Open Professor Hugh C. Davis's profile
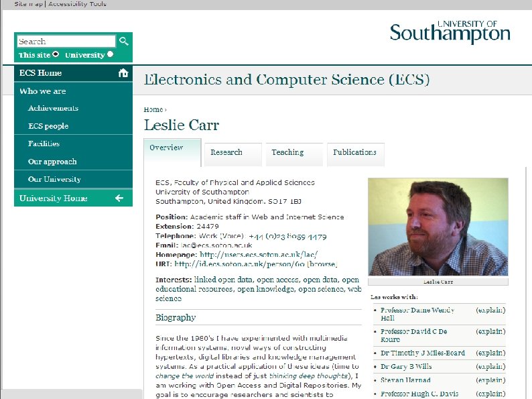The width and height of the screenshot is (532, 399). point(419,394)
